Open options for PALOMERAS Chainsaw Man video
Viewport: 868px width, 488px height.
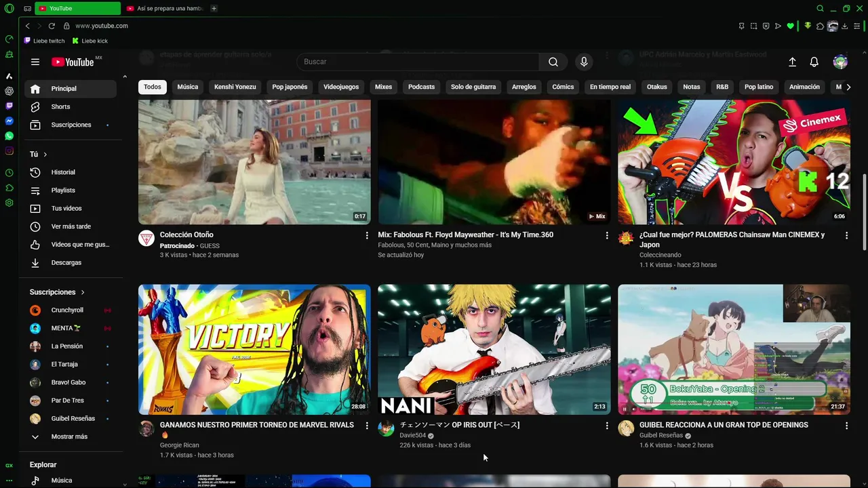[846, 235]
